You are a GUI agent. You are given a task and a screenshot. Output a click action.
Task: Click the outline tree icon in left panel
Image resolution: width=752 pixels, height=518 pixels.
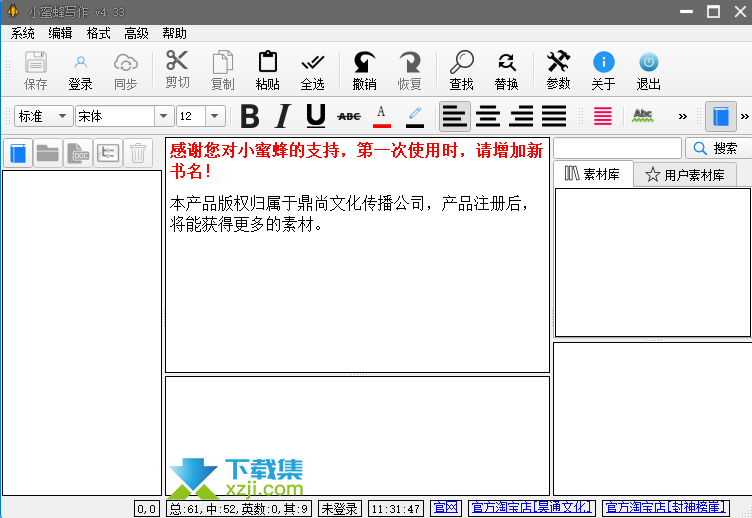pos(108,153)
